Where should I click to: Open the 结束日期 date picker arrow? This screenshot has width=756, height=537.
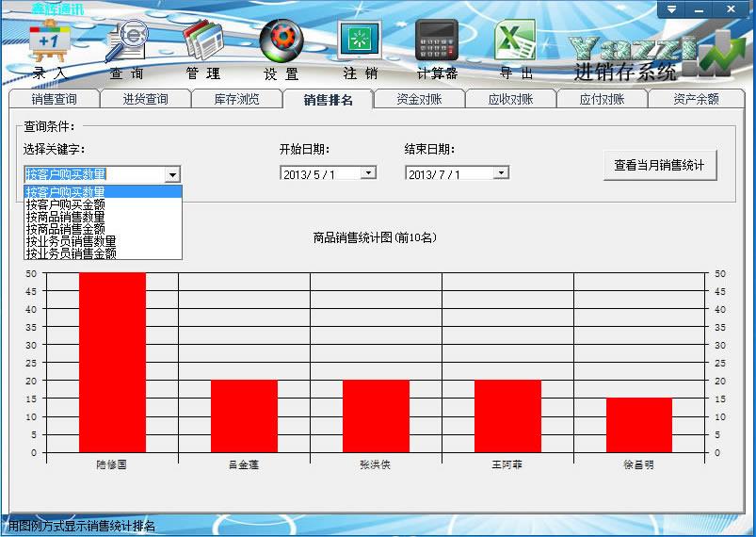502,172
